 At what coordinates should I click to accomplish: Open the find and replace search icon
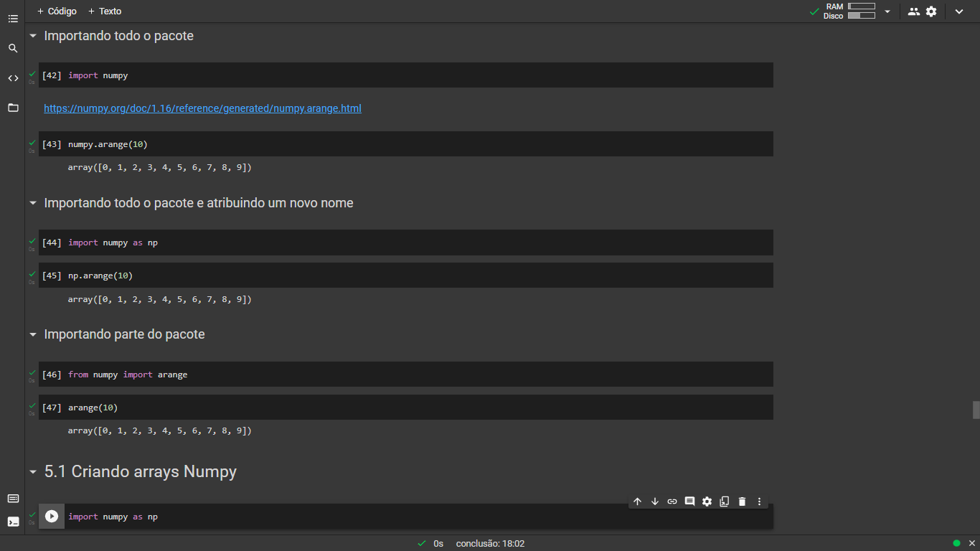tap(13, 49)
